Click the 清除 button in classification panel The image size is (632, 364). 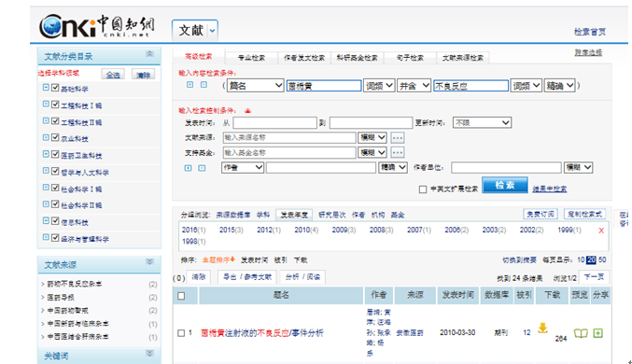[x=143, y=75]
